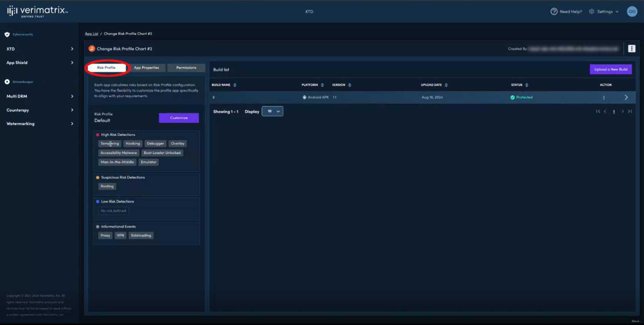The height and width of the screenshot is (325, 644).
Task: Sort by Status column
Action: coord(527,85)
